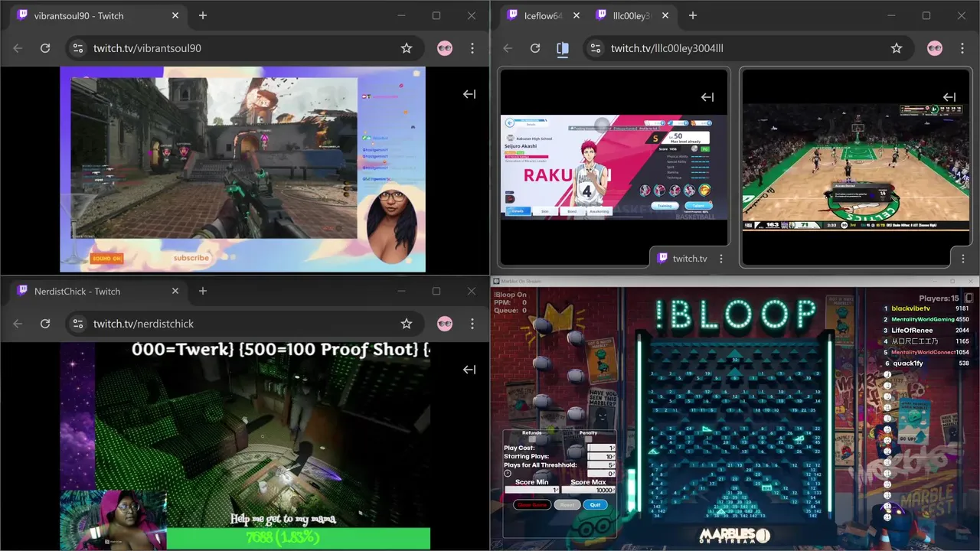Viewport: 980px width, 551px height.
Task: Collapse chat arrow on vibrantsoul90 stream
Action: pos(469,94)
